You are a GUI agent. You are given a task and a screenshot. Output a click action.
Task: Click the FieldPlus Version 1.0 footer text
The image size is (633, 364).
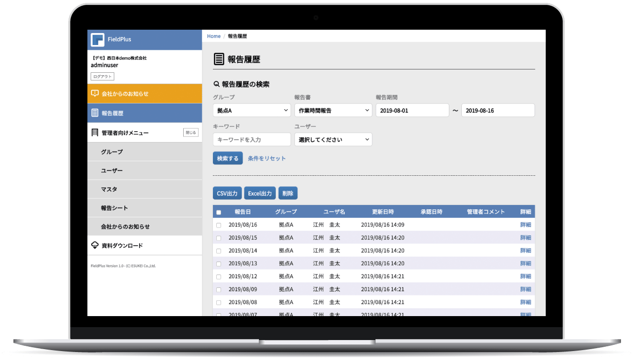pos(123,266)
